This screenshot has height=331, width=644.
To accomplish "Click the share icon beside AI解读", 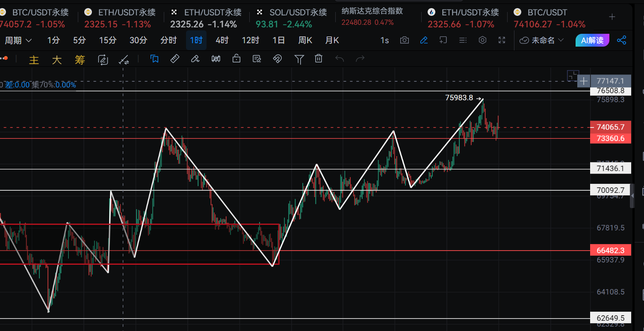I will (621, 40).
